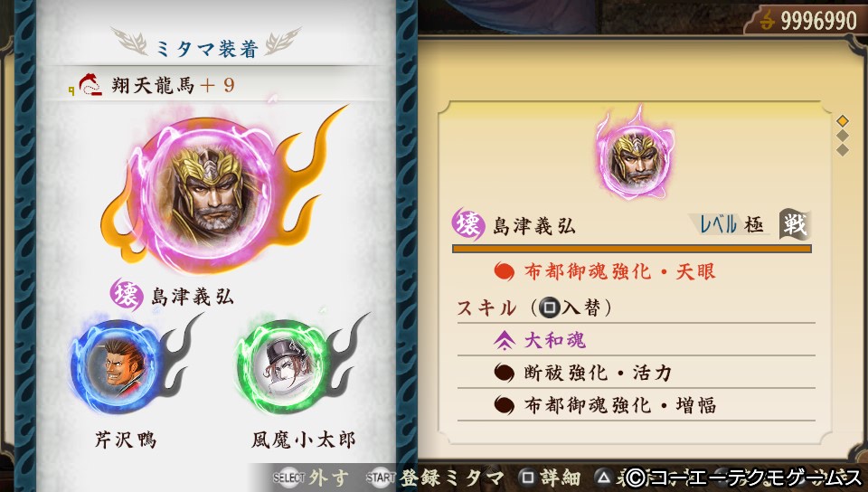Viewport: 868px width, 492px height.
Task: Click the red dragon weapon icon by 翔天龍馬
Action: coord(90,85)
